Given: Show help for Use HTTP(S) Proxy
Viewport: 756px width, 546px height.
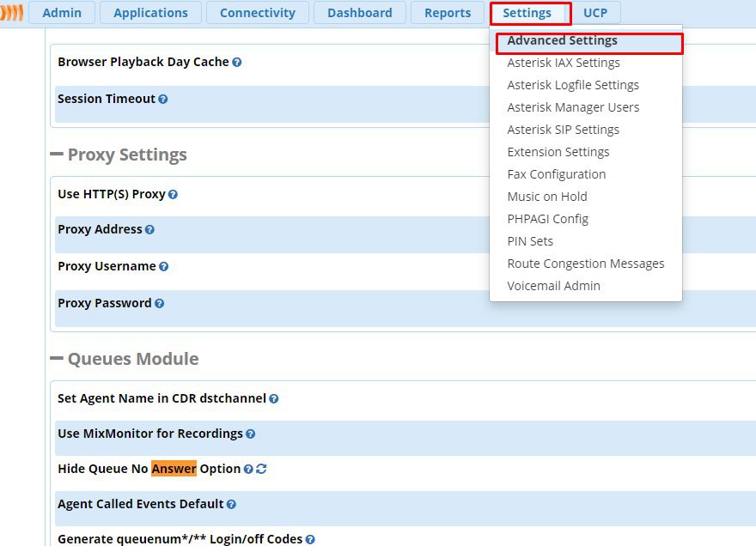Looking at the screenshot, I should point(173,195).
